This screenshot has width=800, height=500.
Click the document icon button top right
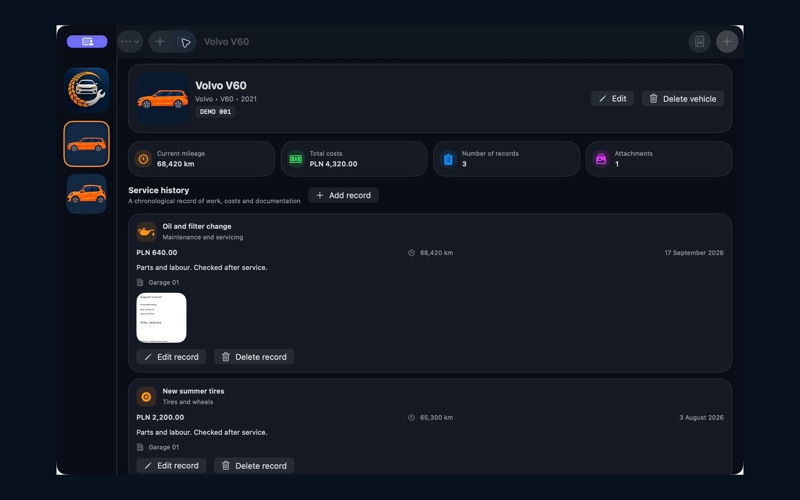(699, 42)
